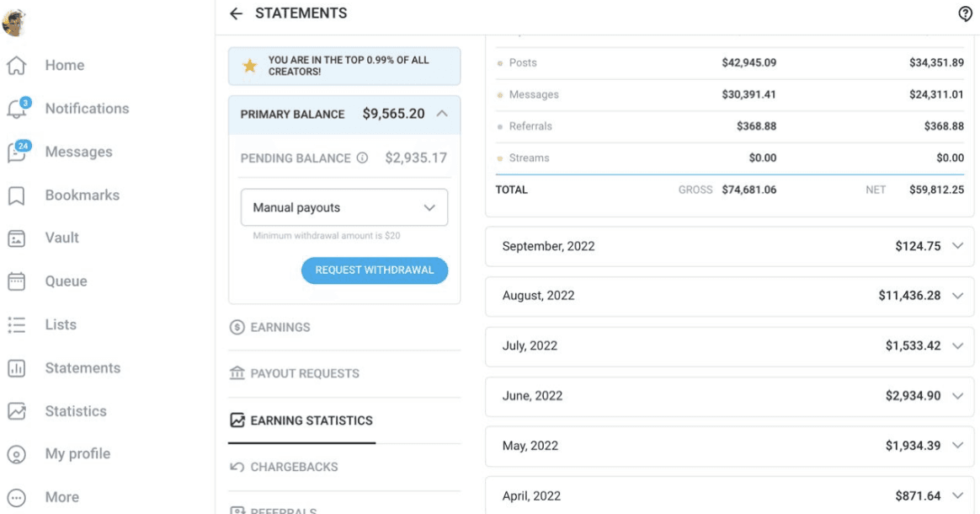
Task: Click the Queue calendar icon
Action: pos(16,281)
